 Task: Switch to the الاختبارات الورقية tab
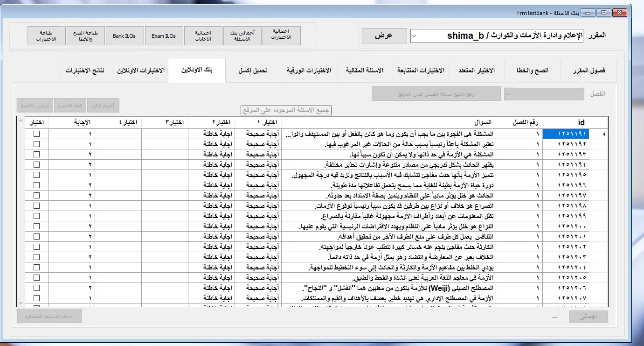pyautogui.click(x=309, y=71)
